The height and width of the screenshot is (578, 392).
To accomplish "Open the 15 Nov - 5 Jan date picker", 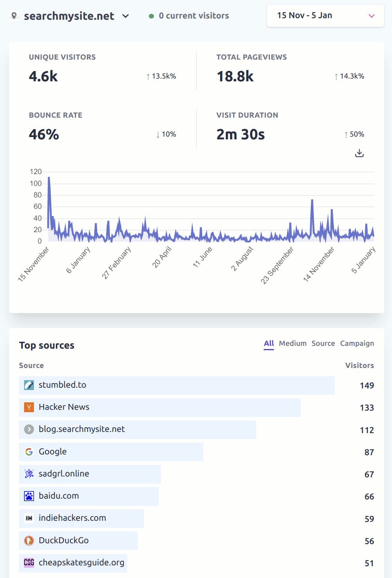I will coord(325,16).
